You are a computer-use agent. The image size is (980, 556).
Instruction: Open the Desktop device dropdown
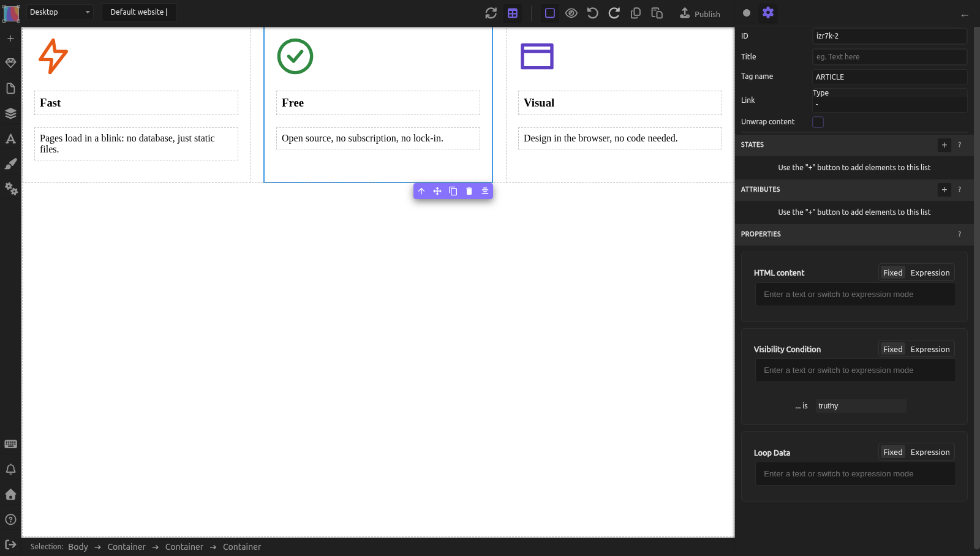point(59,12)
